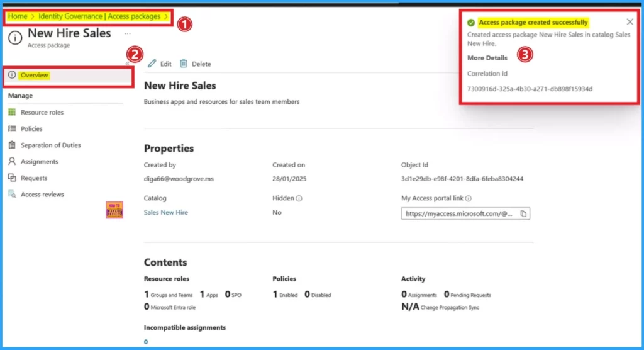This screenshot has height=350, width=644.
Task: Click the Edit pencil icon
Action: click(x=152, y=64)
